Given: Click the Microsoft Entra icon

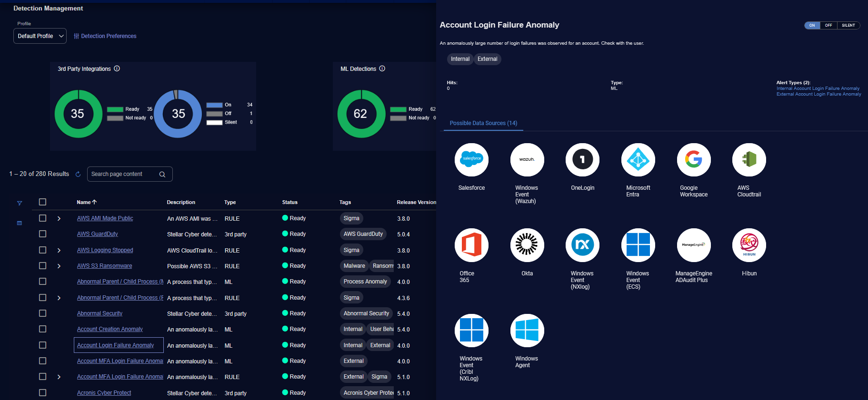Looking at the screenshot, I should pos(638,160).
